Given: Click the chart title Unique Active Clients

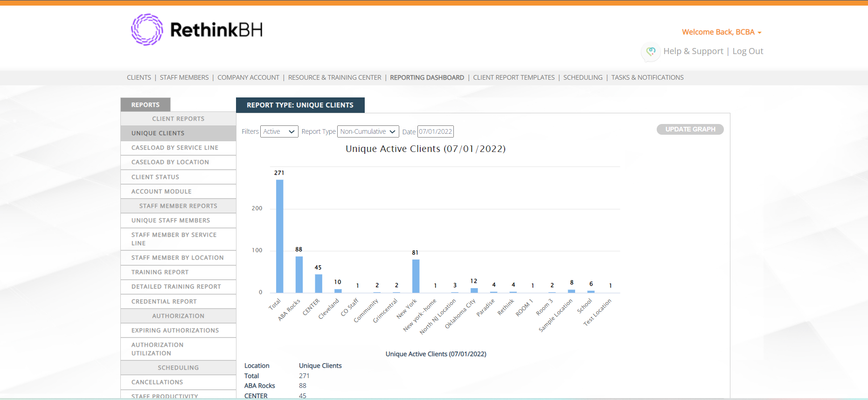Looking at the screenshot, I should (425, 149).
